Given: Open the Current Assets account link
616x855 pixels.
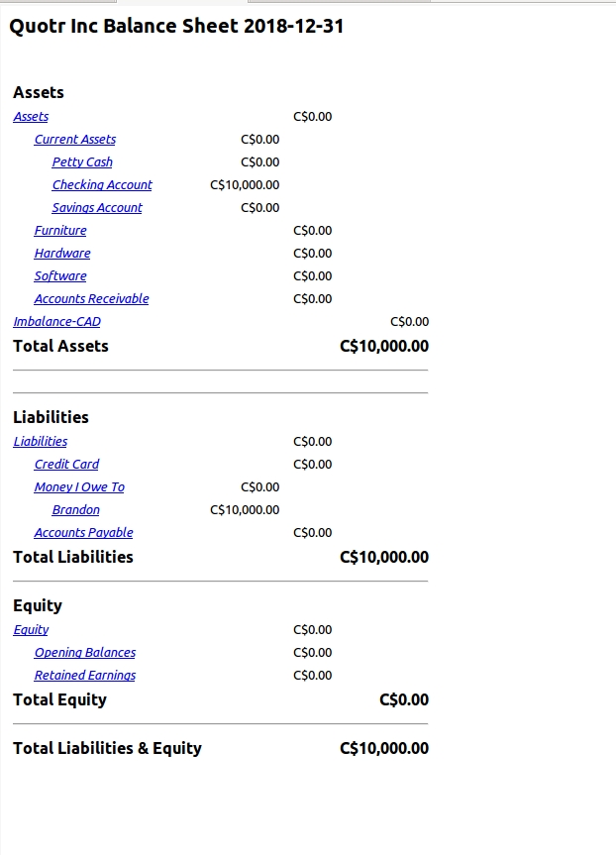Looking at the screenshot, I should pyautogui.click(x=75, y=140).
